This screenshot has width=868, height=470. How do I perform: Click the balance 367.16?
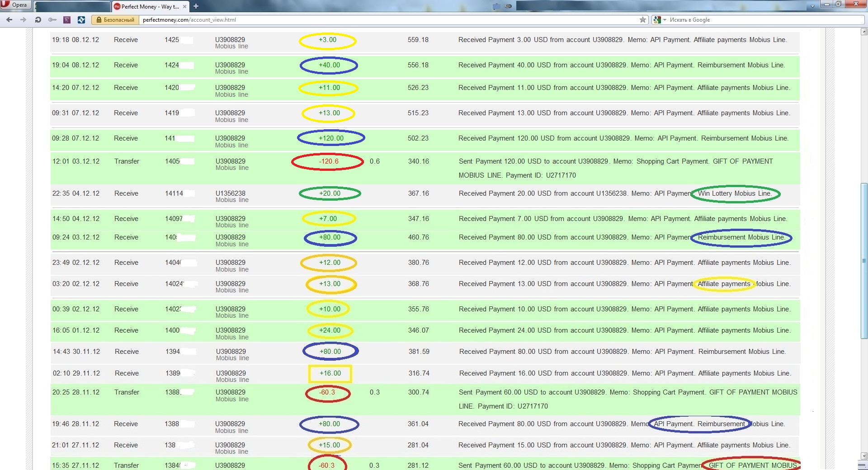click(419, 193)
